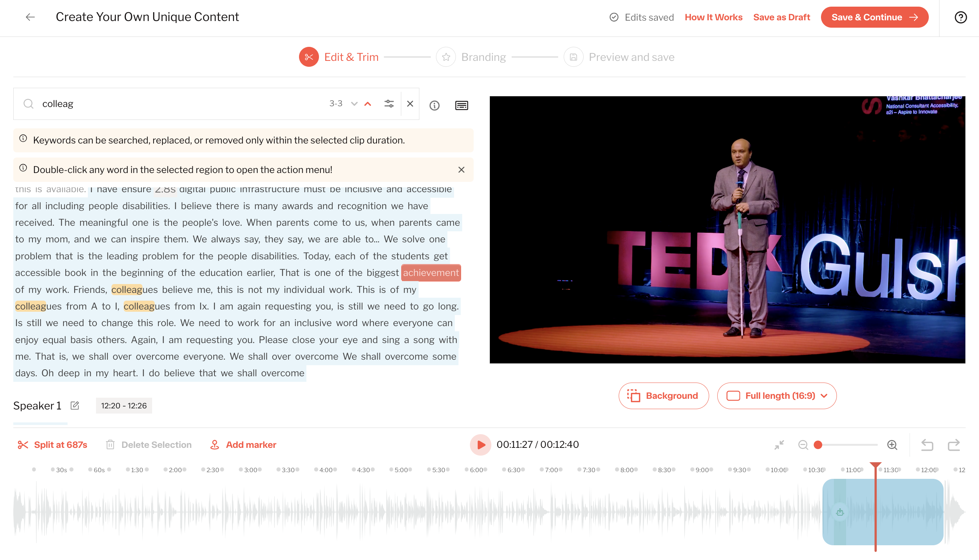Toggle the captions view icon
This screenshot has height=560, width=979.
(x=462, y=106)
